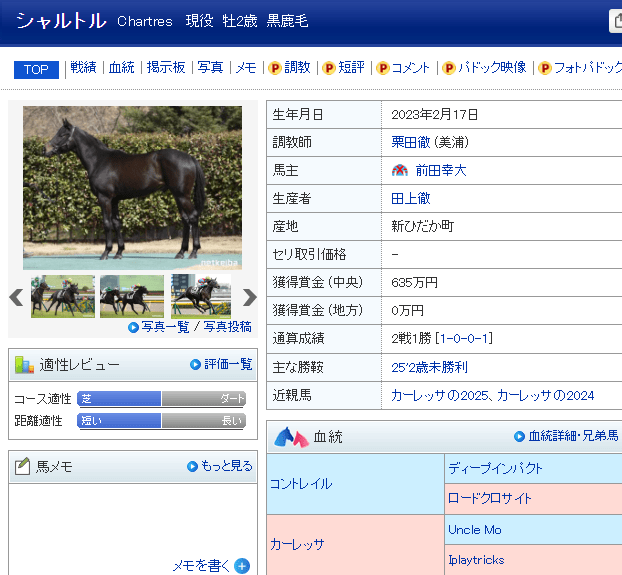Image resolution: width=622 pixels, height=575 pixels.
Task: Click premium P icon beside コメント
Action: (x=383, y=68)
